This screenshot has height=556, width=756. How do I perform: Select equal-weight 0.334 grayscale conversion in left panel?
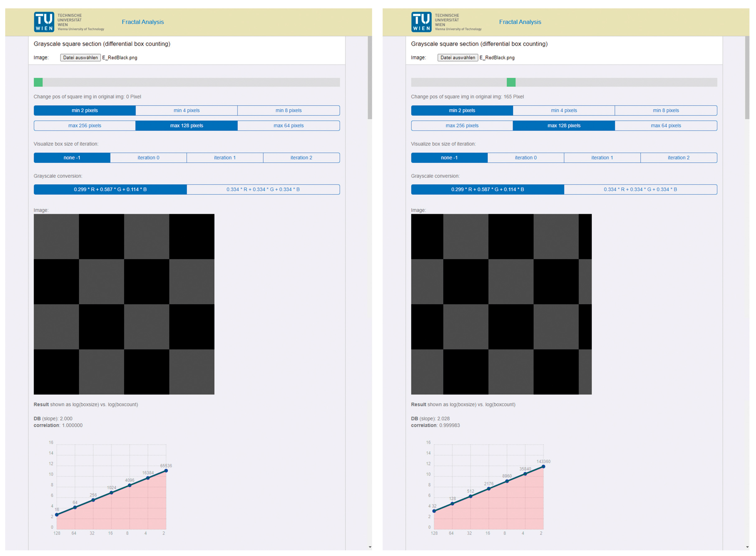[263, 189]
